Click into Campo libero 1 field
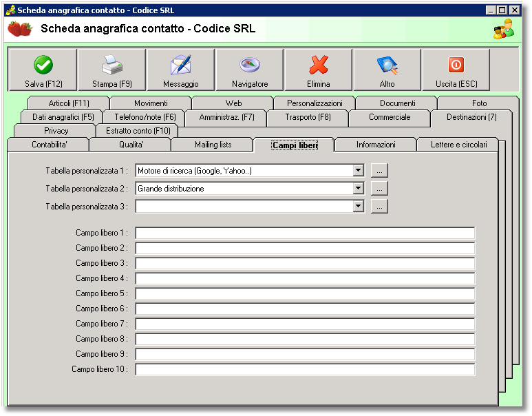This screenshot has width=532, height=416. point(305,233)
